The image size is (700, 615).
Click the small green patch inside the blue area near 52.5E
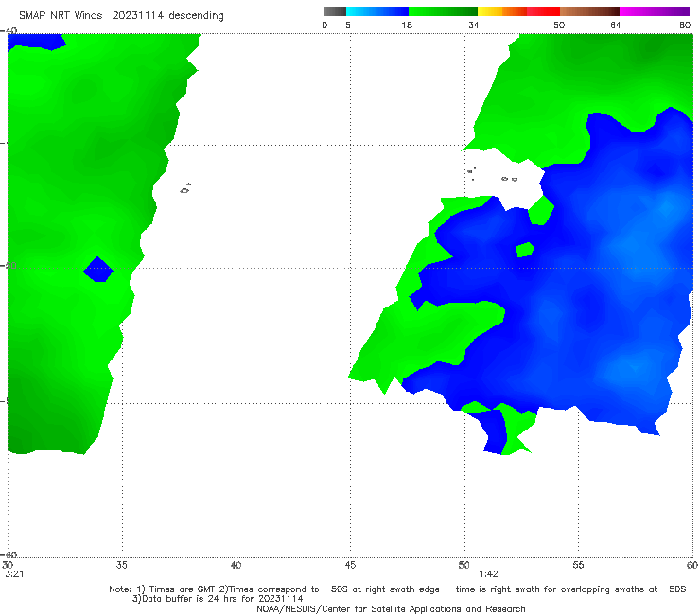tap(525, 250)
